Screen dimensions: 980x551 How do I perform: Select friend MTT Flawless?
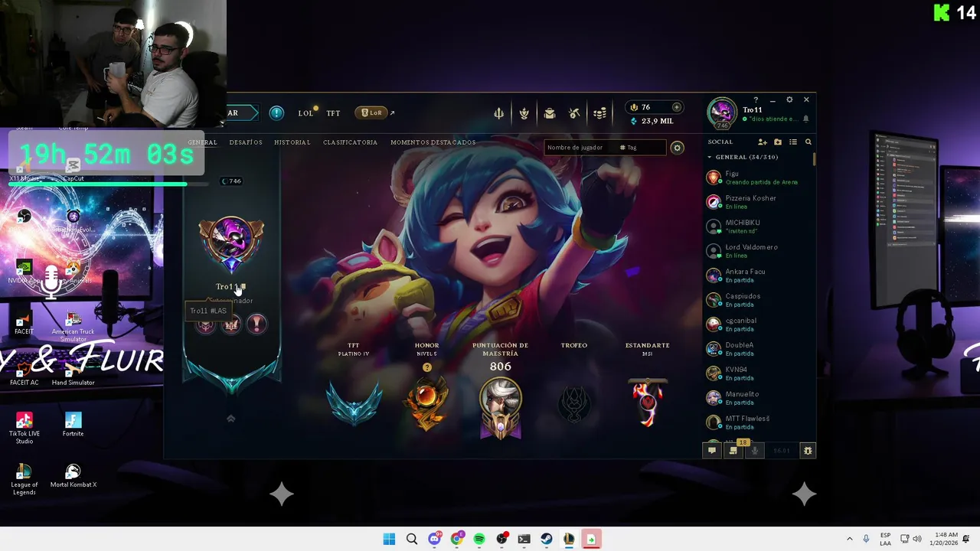click(758, 422)
